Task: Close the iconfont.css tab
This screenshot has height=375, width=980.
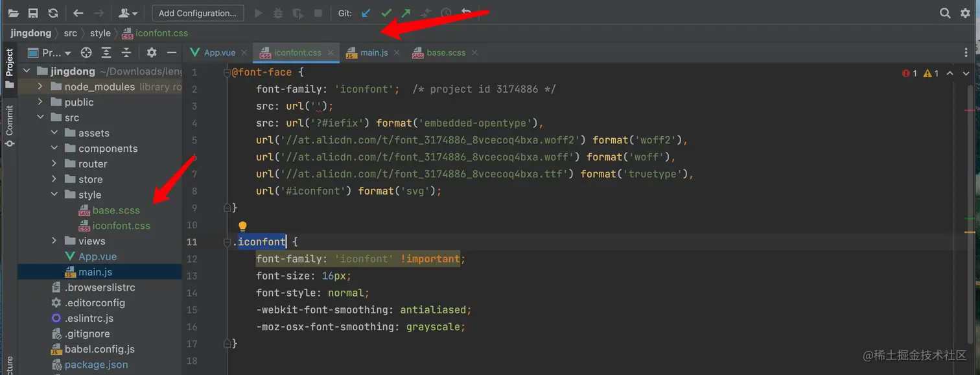Action: point(331,53)
